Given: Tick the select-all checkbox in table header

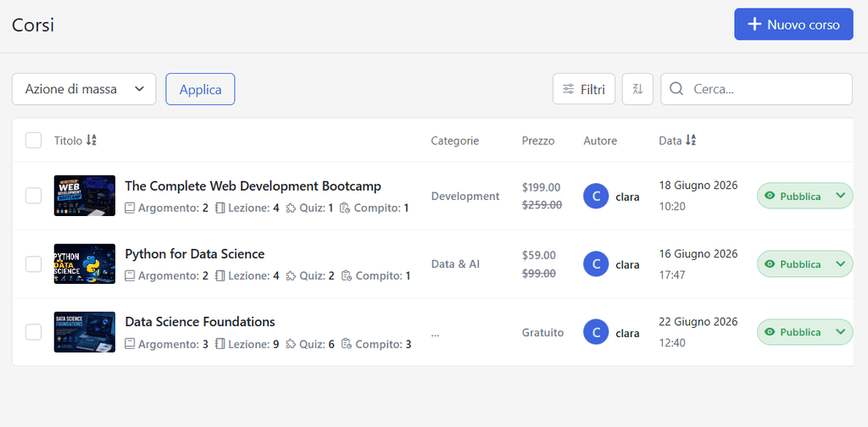Looking at the screenshot, I should 34,141.
